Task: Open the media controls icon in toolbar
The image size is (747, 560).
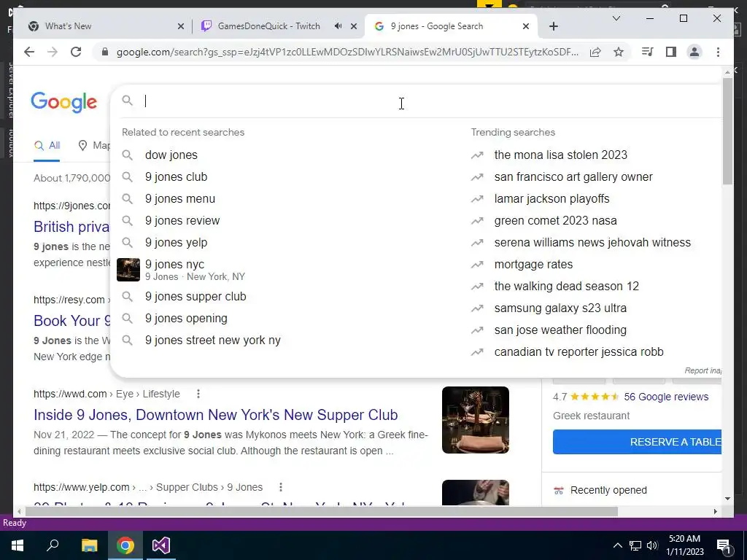Action: 648,52
